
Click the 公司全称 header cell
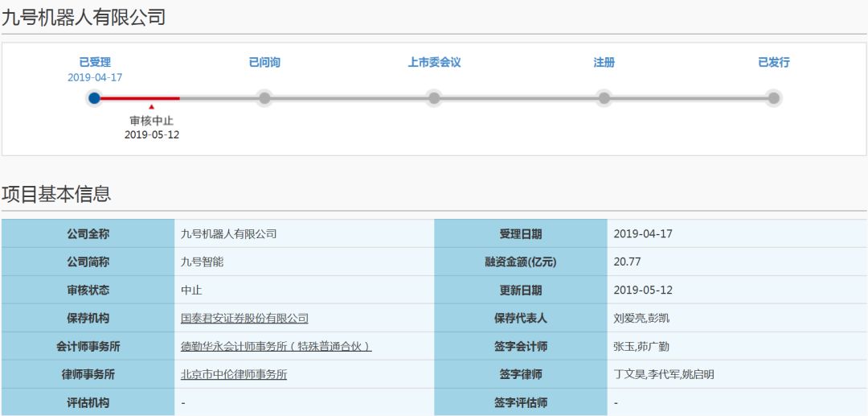tap(88, 234)
